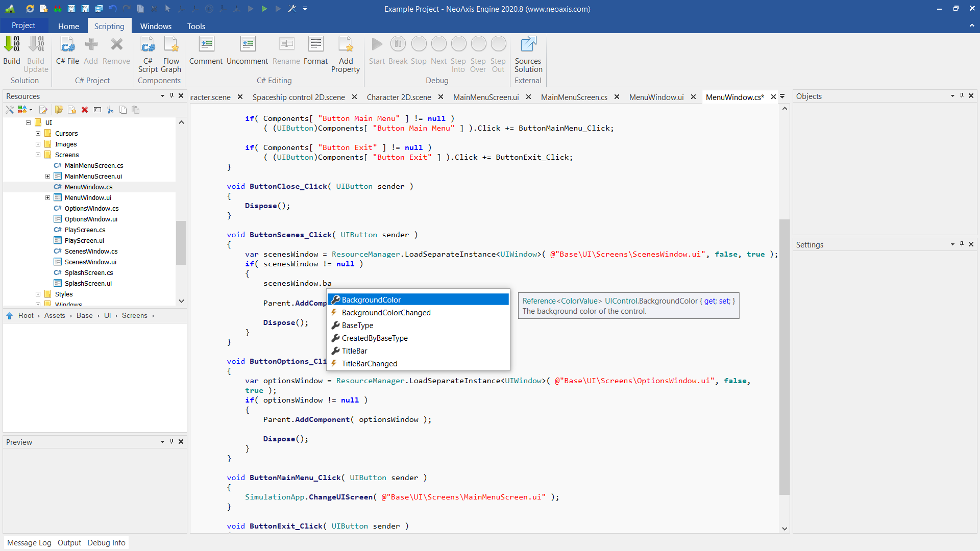Switch to the Home ribbon tab
The width and height of the screenshot is (980, 551).
(x=68, y=26)
